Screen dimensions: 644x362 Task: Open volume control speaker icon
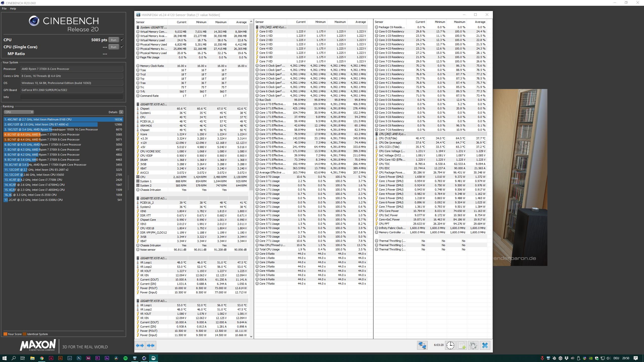pyautogui.click(x=609, y=358)
